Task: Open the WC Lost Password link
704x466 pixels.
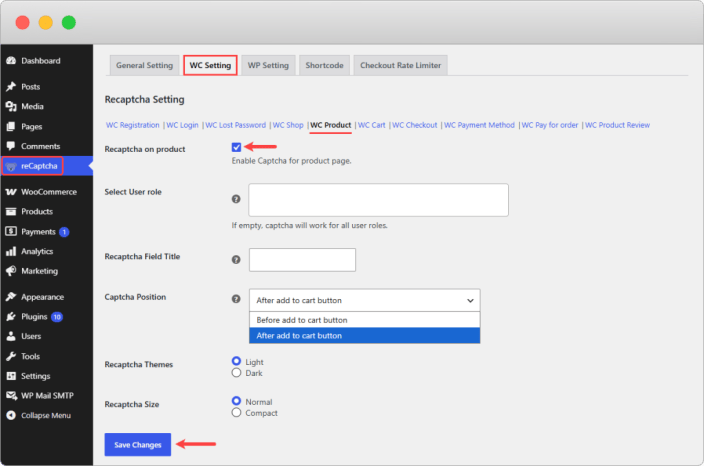Action: (x=235, y=125)
